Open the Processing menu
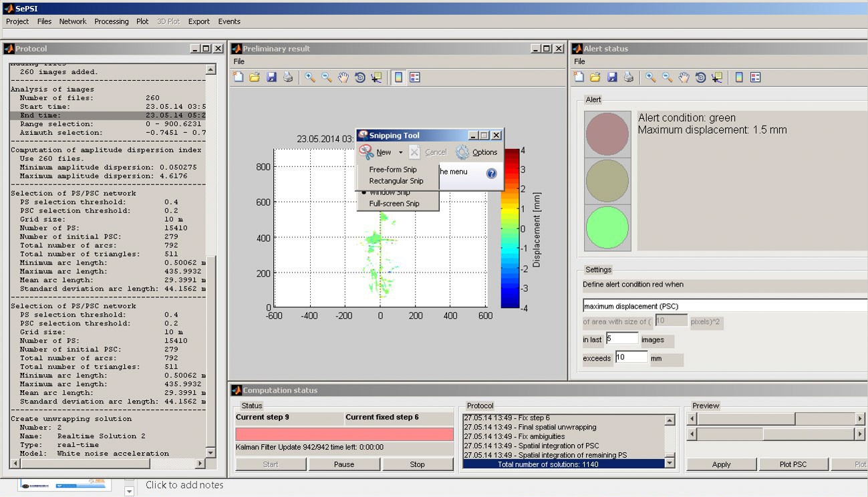The height and width of the screenshot is (497, 868). (111, 21)
